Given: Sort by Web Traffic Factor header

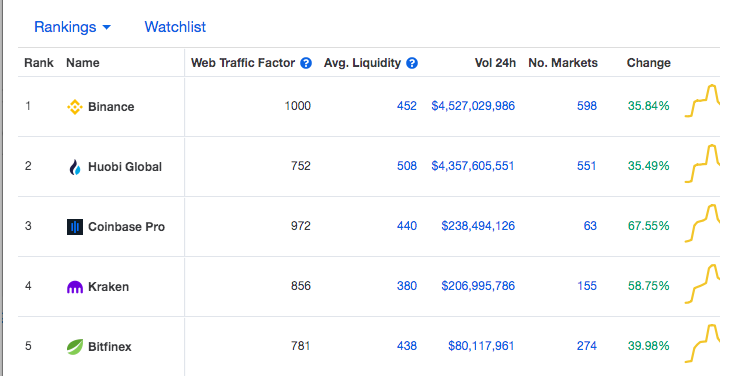Looking at the screenshot, I should 243,63.
